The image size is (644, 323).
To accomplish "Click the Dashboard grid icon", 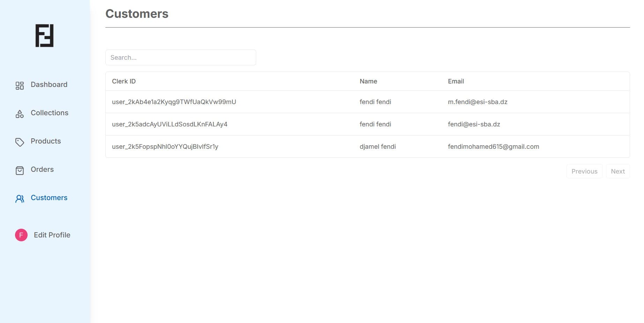I will point(20,86).
